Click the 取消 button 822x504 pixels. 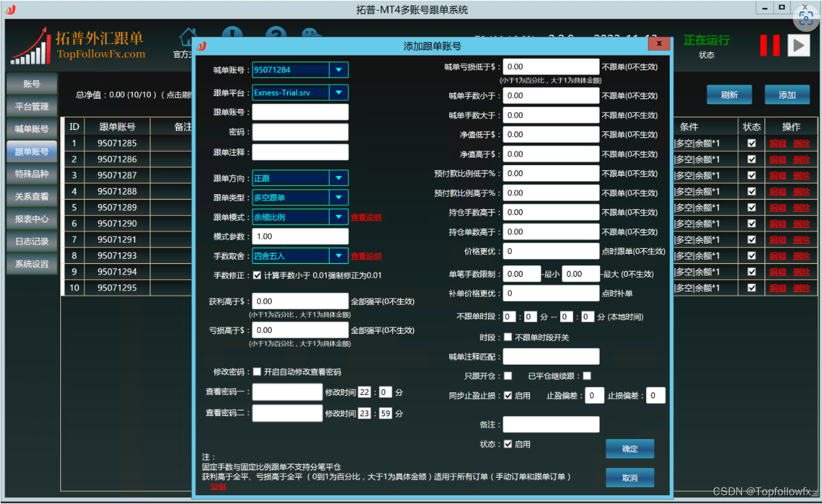point(630,478)
